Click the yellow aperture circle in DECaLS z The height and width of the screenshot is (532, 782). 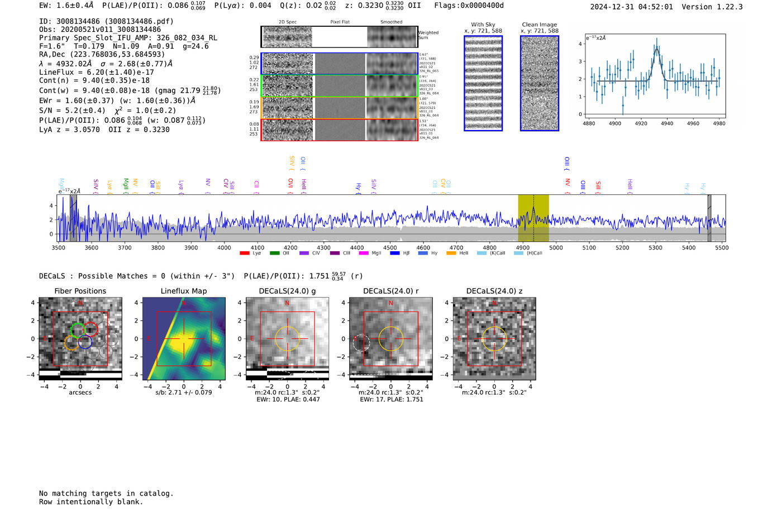pyautogui.click(x=494, y=339)
